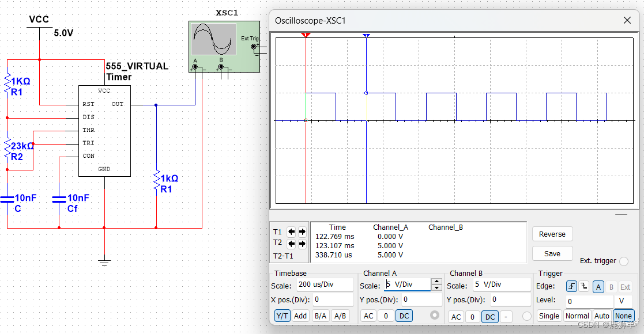
Task: Click the T2 left arrow icon
Action: (291, 243)
